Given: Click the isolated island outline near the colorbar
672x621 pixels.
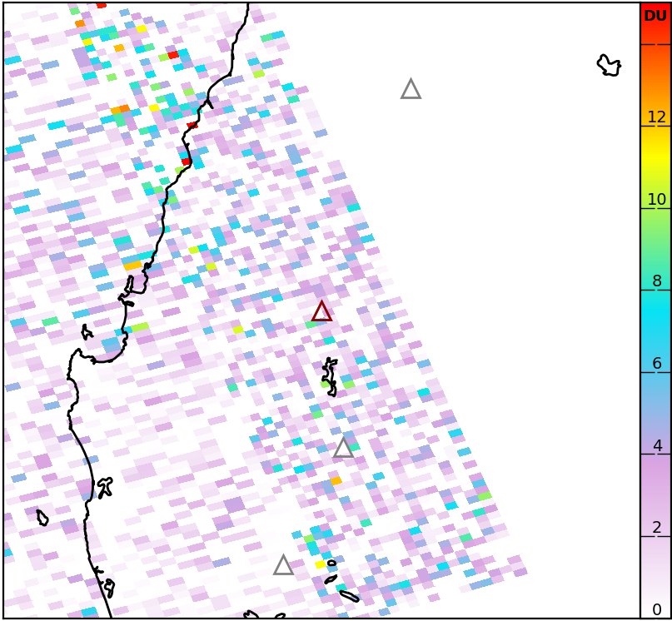Looking at the screenshot, I should point(609,65).
